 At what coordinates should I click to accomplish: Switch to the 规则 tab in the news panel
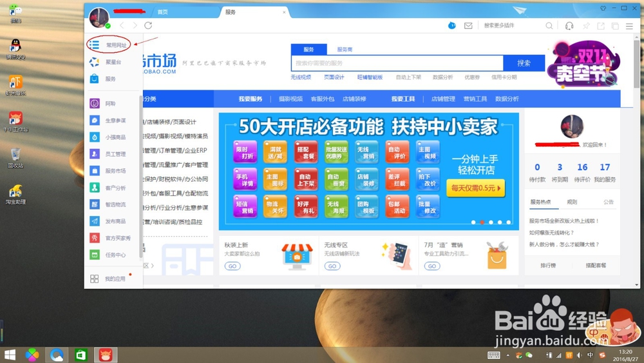(572, 202)
